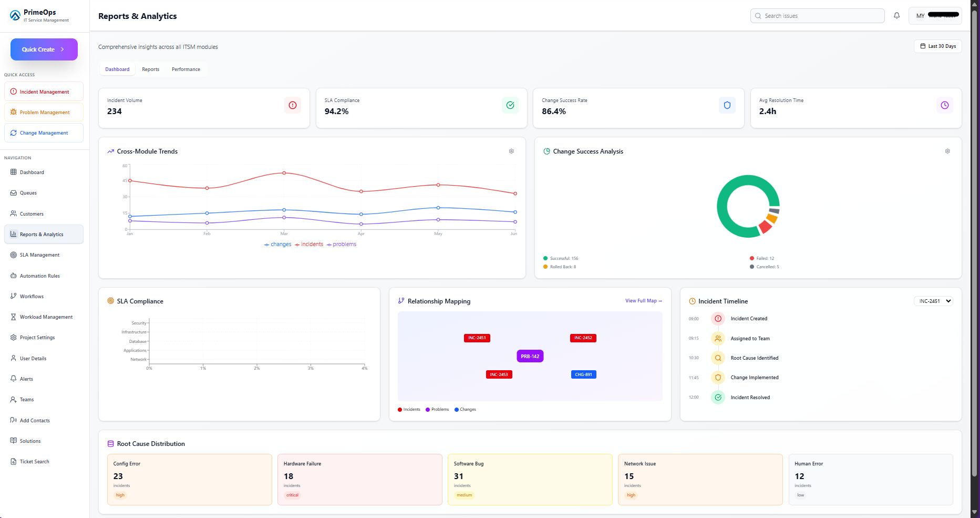Image resolution: width=980 pixels, height=518 pixels.
Task: Toggle the changes series in chart legend
Action: pyautogui.click(x=277, y=245)
